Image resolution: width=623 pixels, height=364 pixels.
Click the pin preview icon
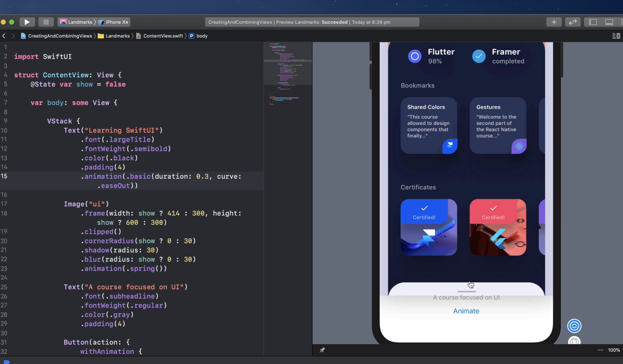click(322, 350)
